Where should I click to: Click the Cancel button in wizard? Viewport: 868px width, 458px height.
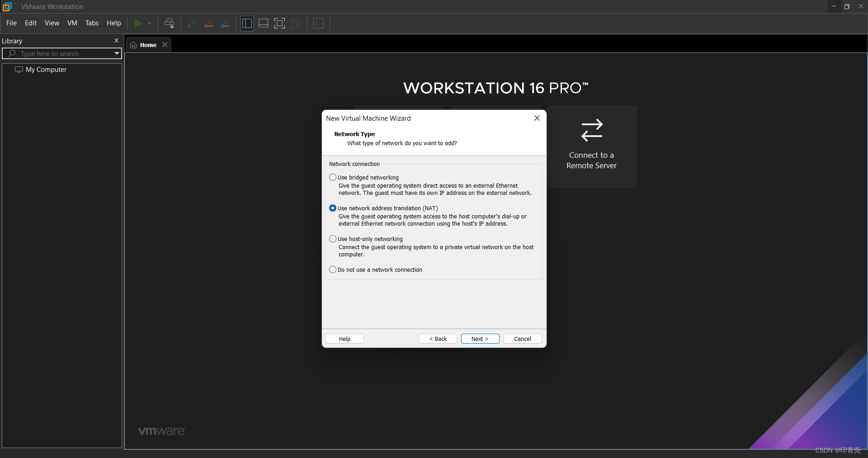(523, 339)
